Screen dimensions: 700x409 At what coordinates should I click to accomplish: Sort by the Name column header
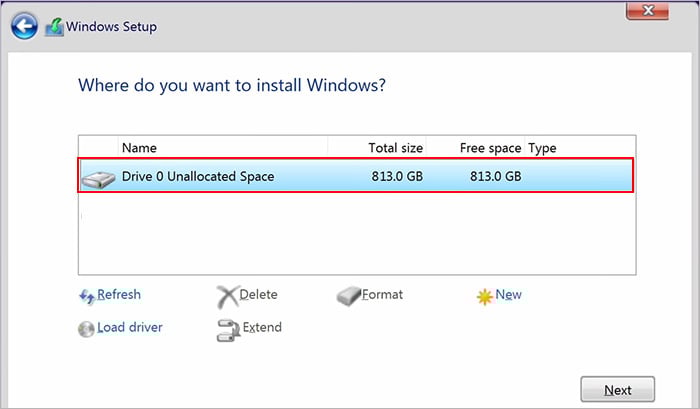(x=139, y=148)
